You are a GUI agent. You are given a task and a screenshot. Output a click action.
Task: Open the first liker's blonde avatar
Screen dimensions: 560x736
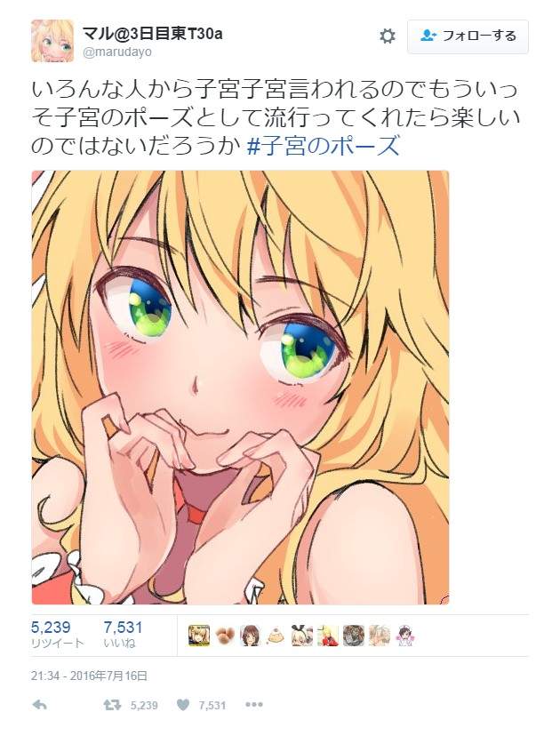[x=199, y=636]
